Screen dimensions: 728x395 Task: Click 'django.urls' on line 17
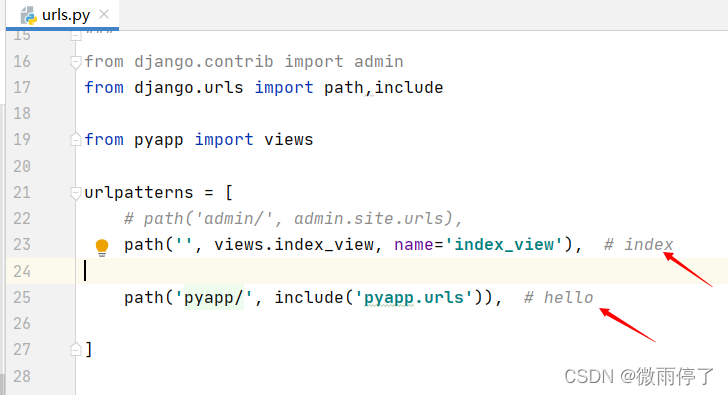189,88
